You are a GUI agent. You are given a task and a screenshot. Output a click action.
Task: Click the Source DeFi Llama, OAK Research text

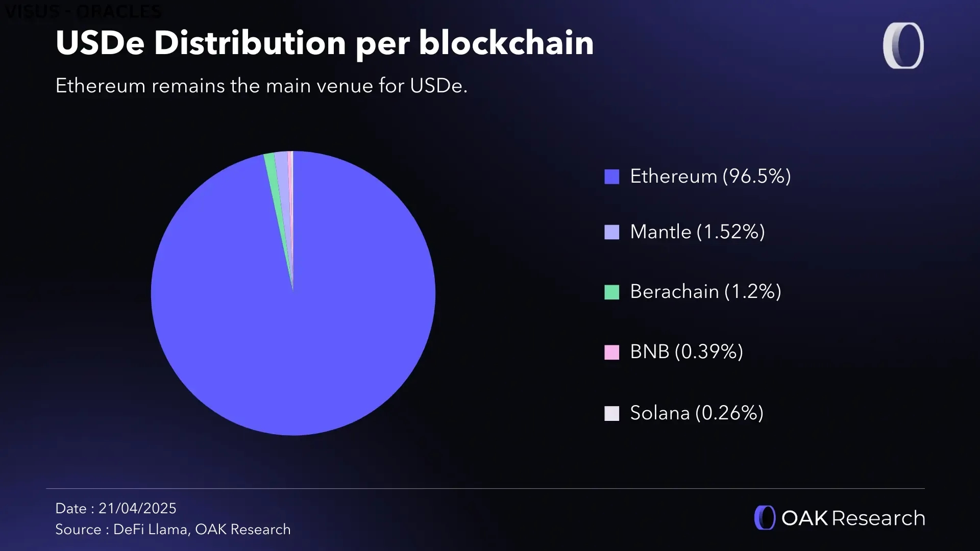click(x=173, y=530)
